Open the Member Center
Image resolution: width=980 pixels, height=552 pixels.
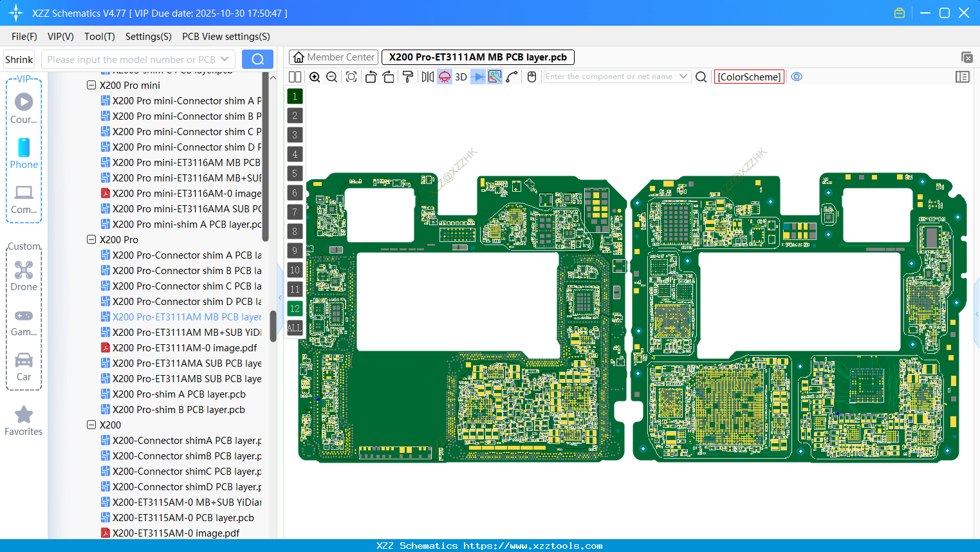[333, 57]
